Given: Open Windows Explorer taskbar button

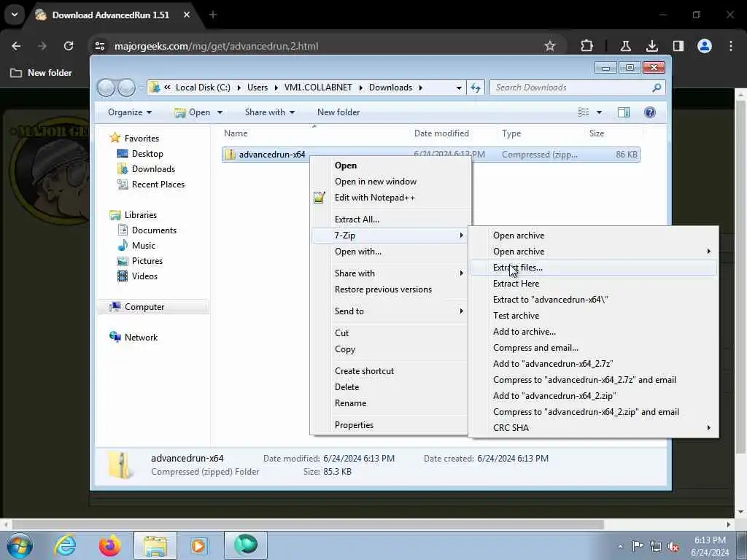Looking at the screenshot, I should pos(155,545).
